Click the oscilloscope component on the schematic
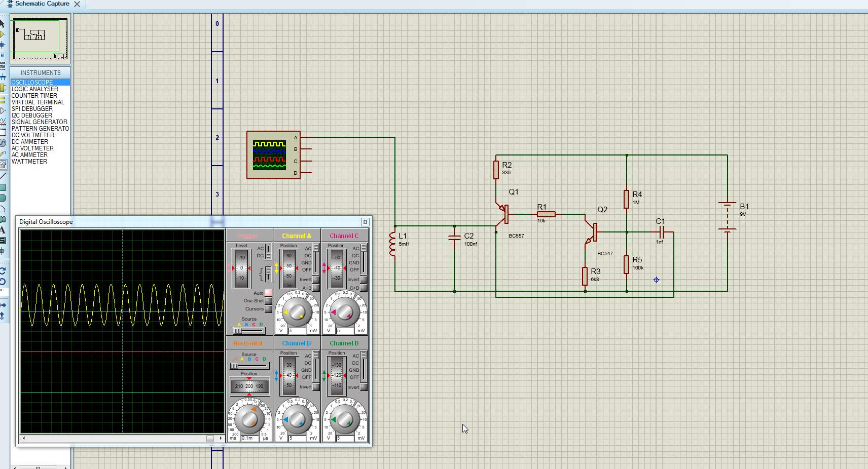The image size is (868, 469). [x=273, y=155]
